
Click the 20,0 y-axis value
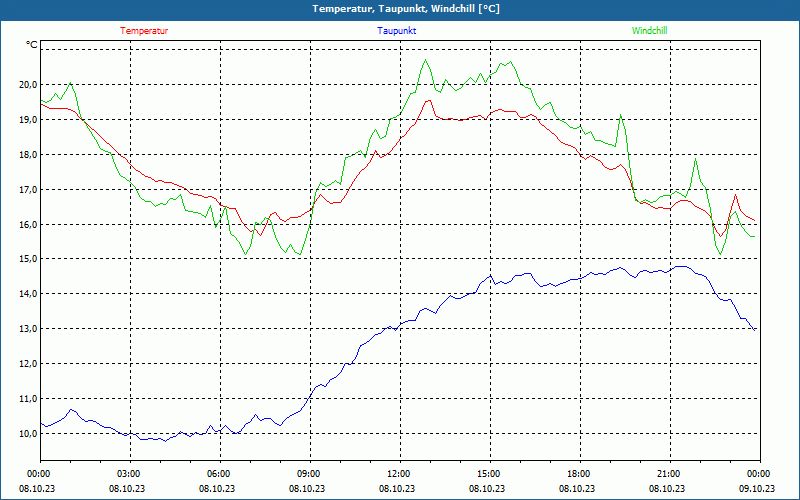29,85
